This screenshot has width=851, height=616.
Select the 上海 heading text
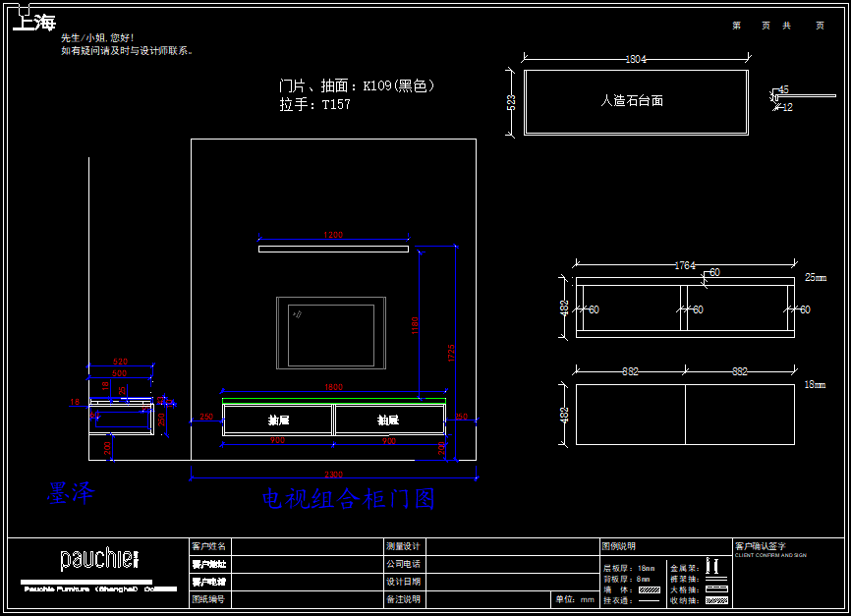click(x=34, y=23)
